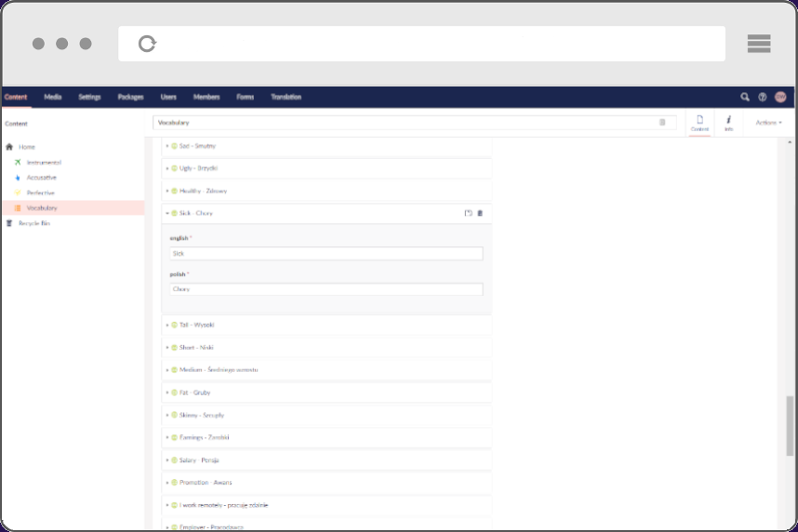Click the help question mark icon
This screenshot has width=798, height=532.
[x=763, y=97]
